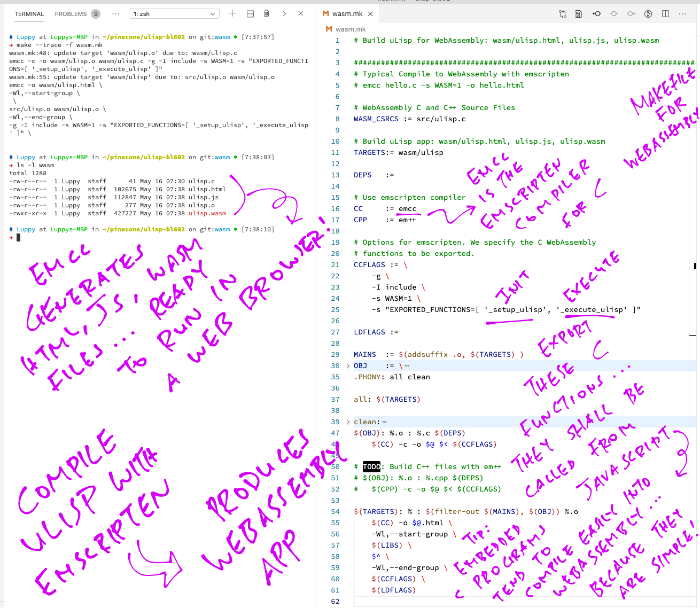700x608 pixels.
Task: Click the Open Changes file icon
Action: (x=578, y=13)
